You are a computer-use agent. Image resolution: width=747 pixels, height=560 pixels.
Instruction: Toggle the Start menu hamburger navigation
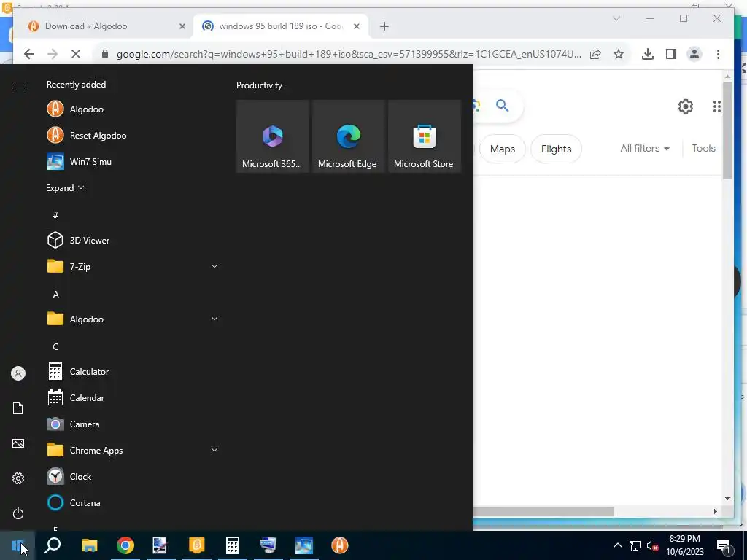[18, 85]
